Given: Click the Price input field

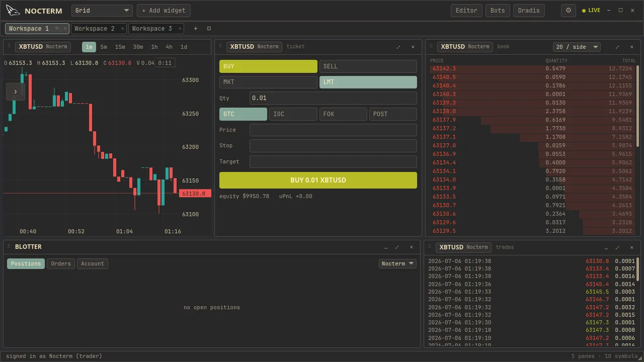Looking at the screenshot, I should pyautogui.click(x=333, y=130).
